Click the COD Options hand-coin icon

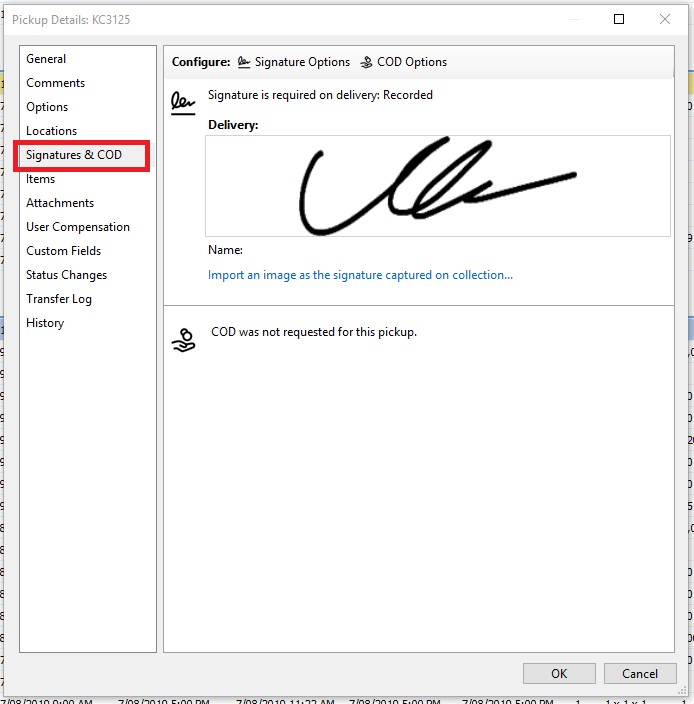click(366, 62)
